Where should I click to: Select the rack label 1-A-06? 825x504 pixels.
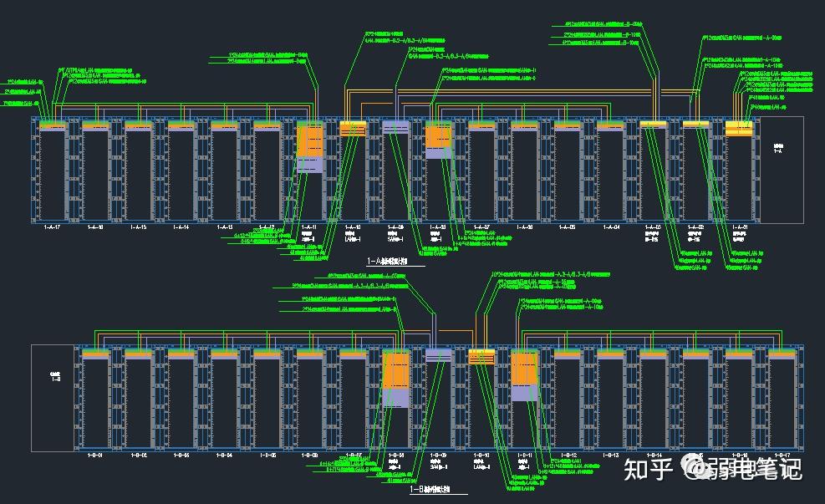pyautogui.click(x=525, y=227)
